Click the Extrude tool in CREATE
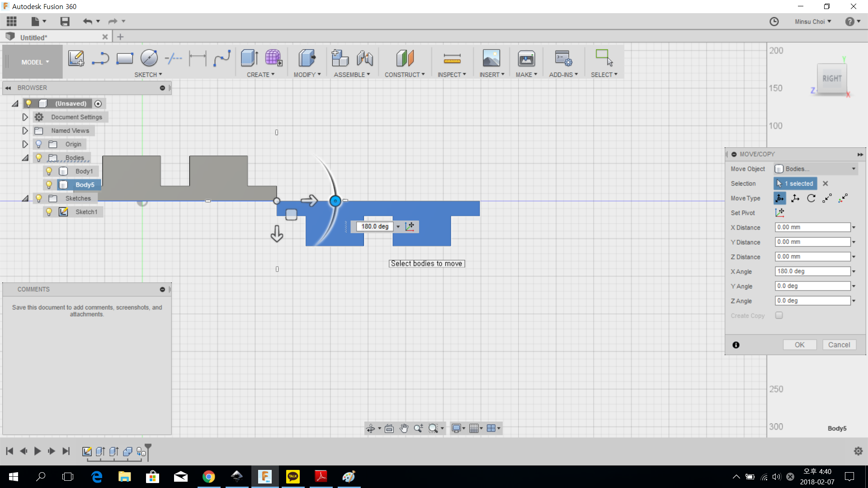The height and width of the screenshot is (488, 868). tap(249, 58)
